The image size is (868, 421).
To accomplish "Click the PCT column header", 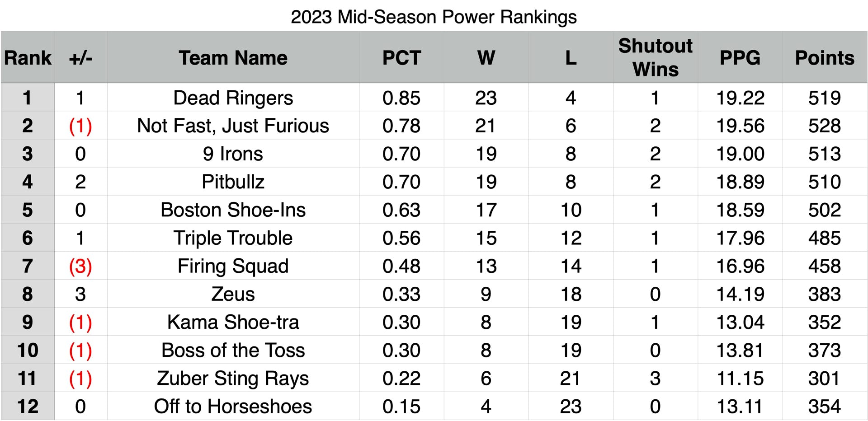I will click(x=401, y=57).
